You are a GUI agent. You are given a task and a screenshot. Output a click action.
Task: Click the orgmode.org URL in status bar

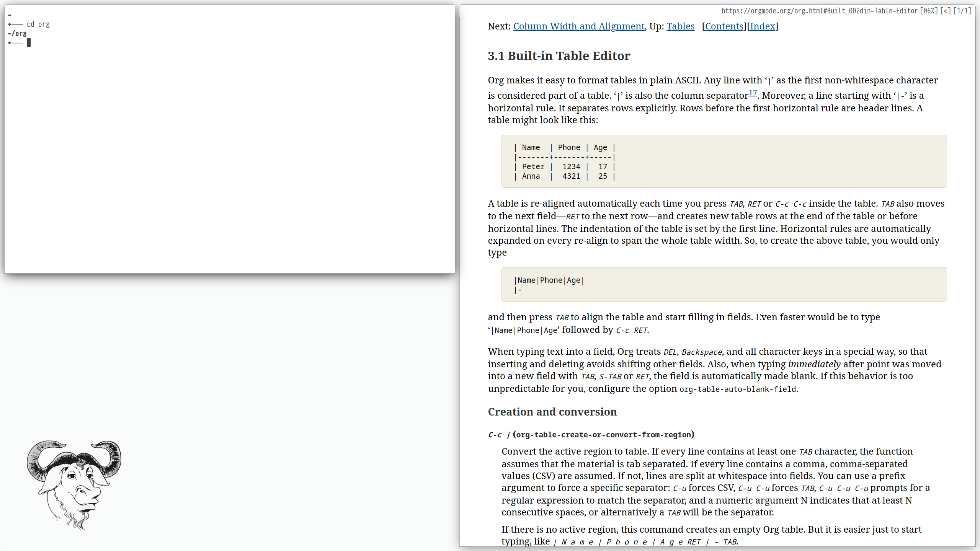click(x=819, y=11)
